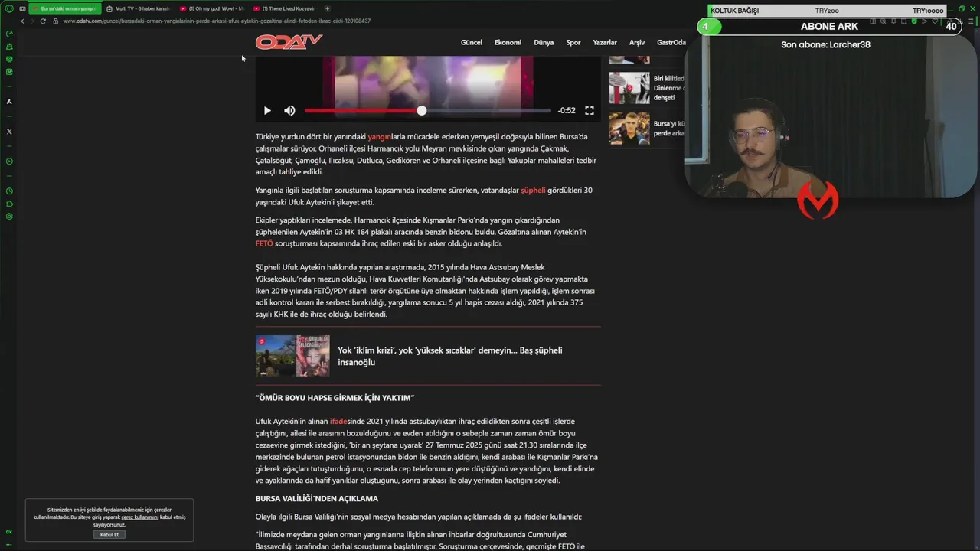Open GX Cleaner icon in sidebar
This screenshot has width=980, height=551.
pyautogui.click(x=9, y=47)
